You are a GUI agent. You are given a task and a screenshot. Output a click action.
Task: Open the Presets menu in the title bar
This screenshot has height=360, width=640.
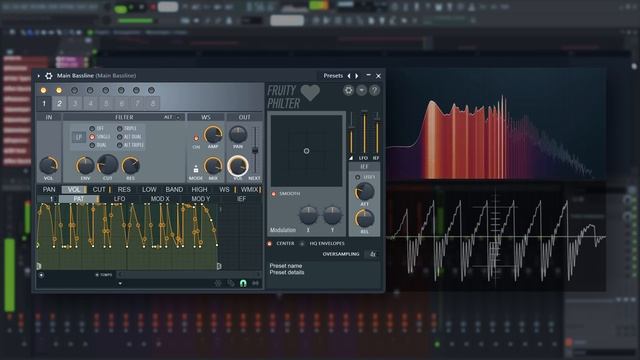(333, 76)
